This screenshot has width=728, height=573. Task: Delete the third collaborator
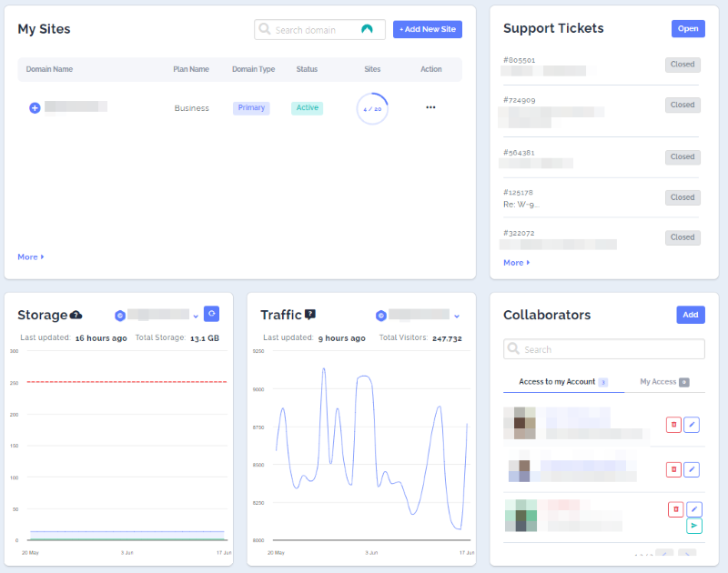675,509
